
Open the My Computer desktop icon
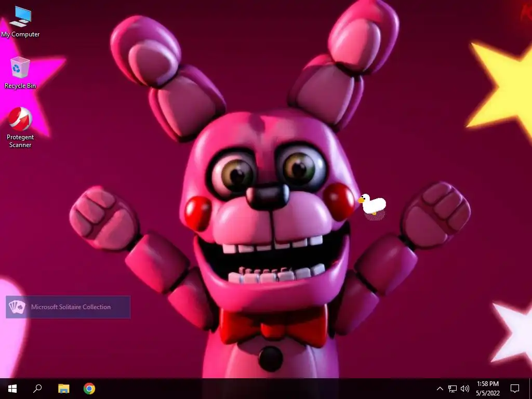point(20,22)
